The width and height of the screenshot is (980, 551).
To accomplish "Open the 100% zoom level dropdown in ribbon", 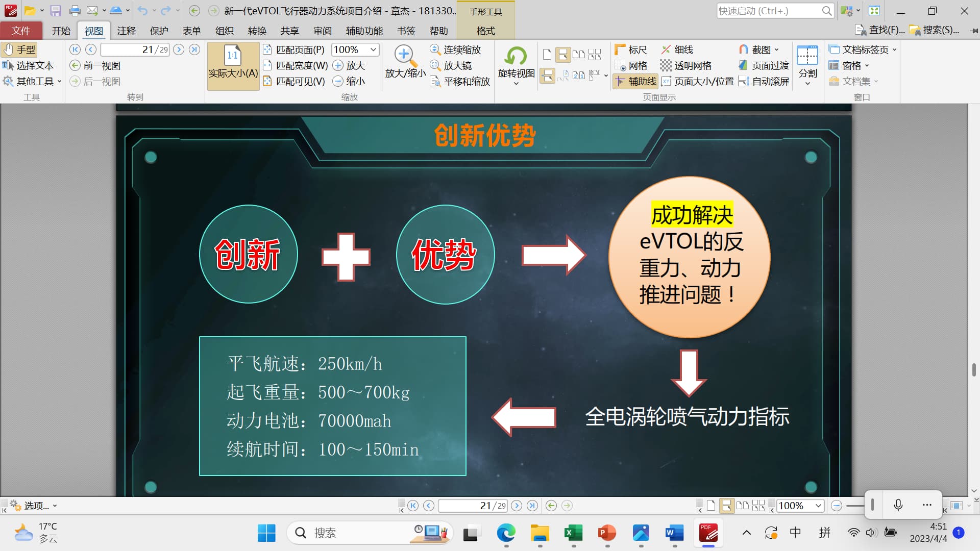I will tap(373, 49).
